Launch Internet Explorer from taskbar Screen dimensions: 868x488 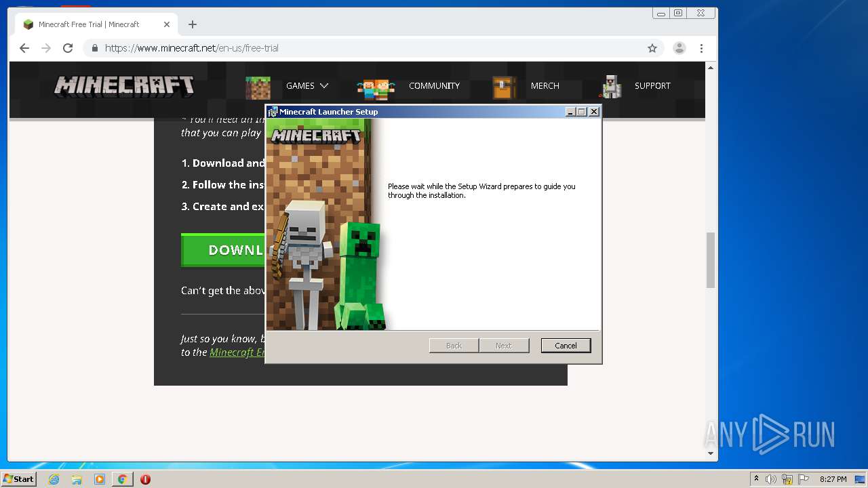pyautogui.click(x=54, y=479)
